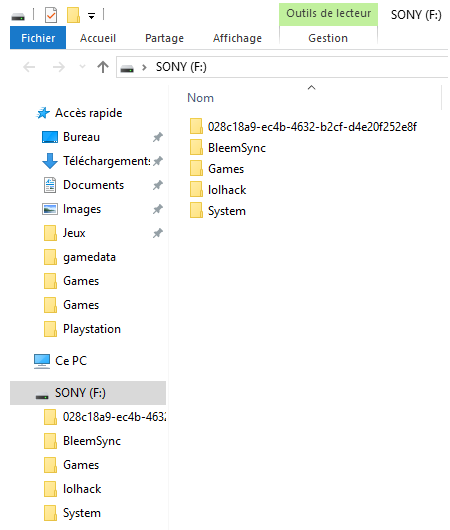Open the Fichier menu
Viewport: 450px width, 530px height.
pyautogui.click(x=38, y=38)
